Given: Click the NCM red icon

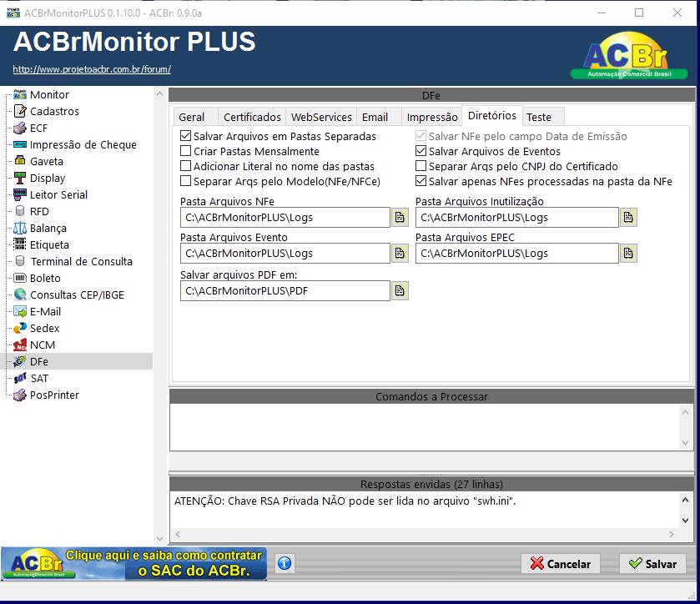Looking at the screenshot, I should click(20, 345).
